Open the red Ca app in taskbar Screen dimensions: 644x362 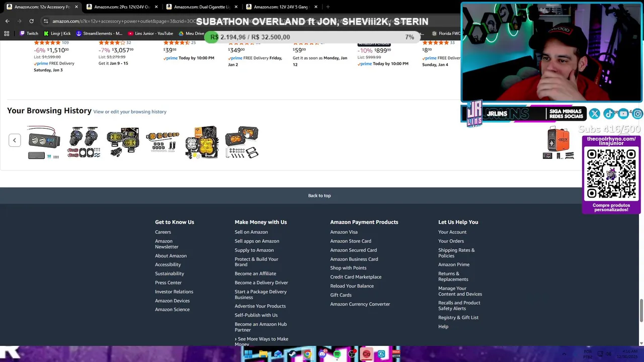coord(366,354)
